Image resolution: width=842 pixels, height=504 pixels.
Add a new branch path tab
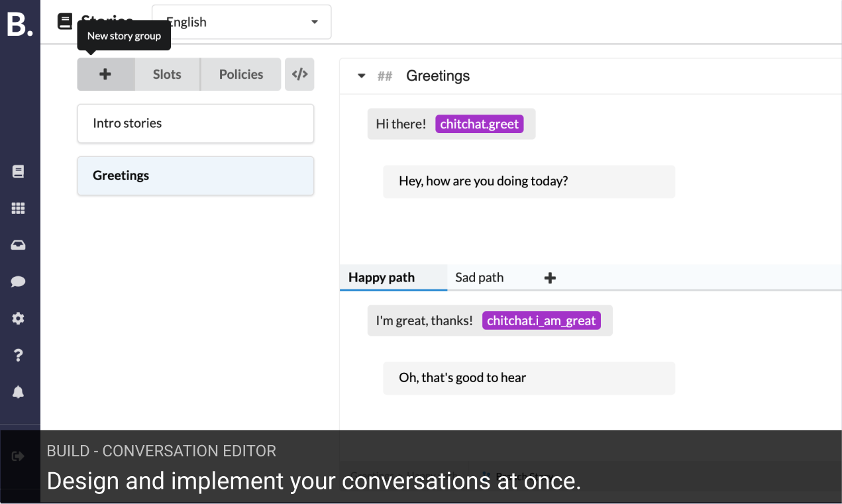[x=550, y=278]
